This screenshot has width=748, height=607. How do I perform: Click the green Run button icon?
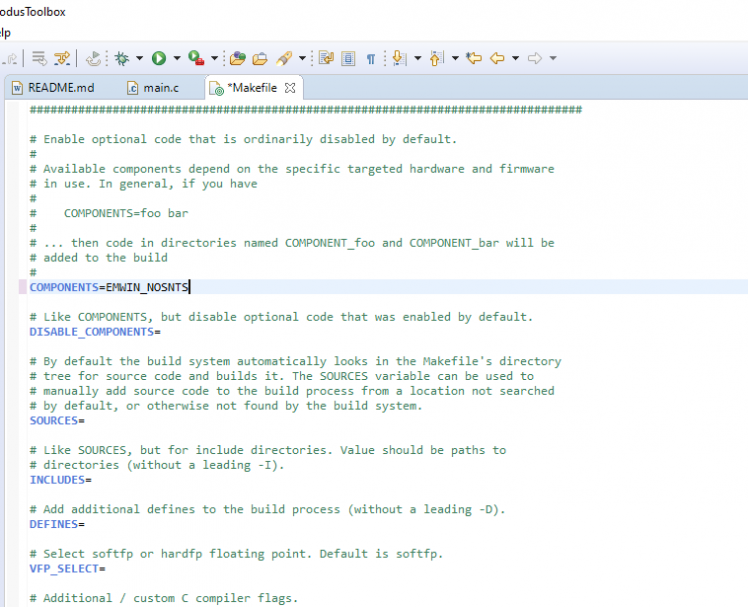(159, 58)
